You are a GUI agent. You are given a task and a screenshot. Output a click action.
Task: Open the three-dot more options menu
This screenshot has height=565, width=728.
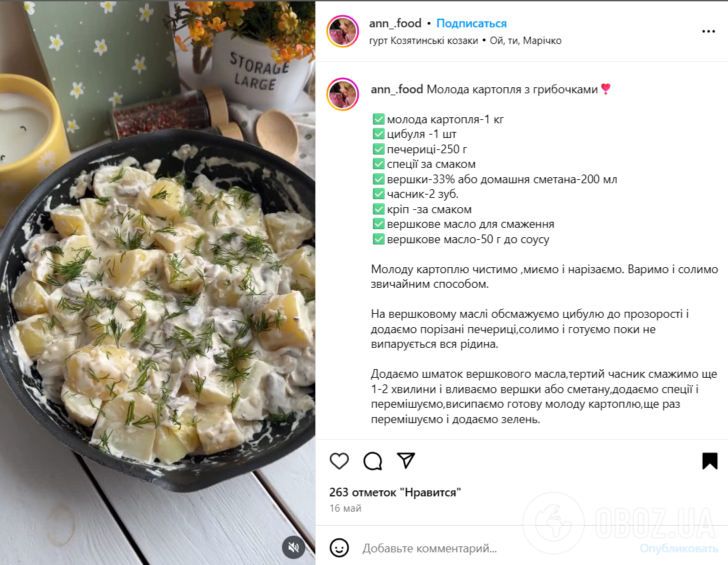pos(708,31)
